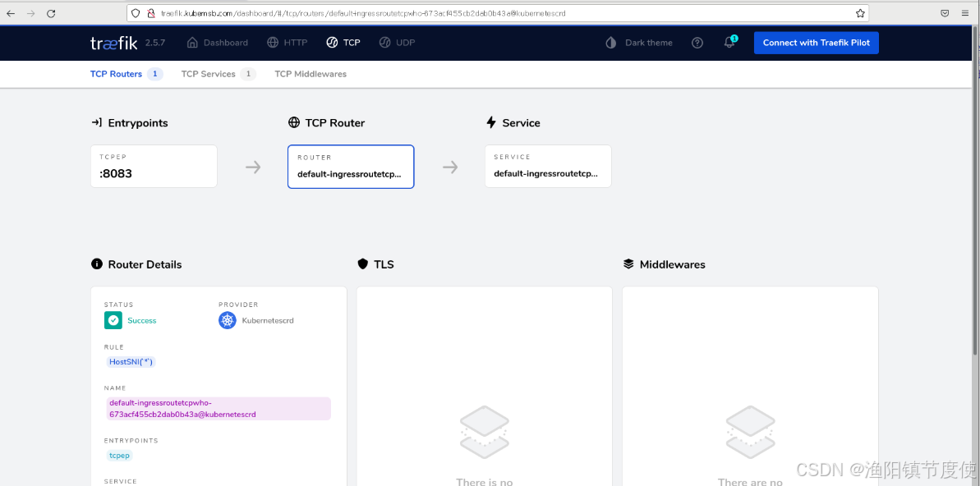
Task: Click the TCP Routers count badge 1
Action: (155, 74)
